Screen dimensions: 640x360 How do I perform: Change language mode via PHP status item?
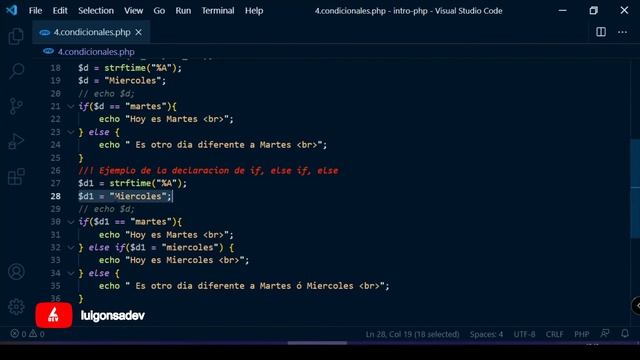(x=582, y=334)
